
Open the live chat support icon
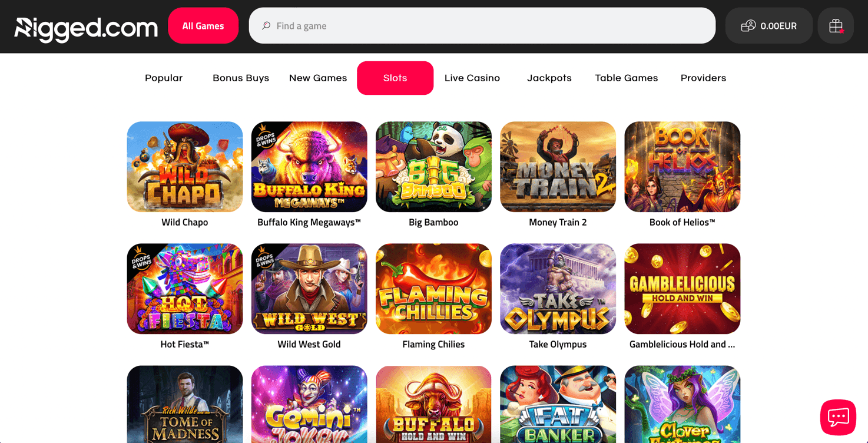point(838,417)
